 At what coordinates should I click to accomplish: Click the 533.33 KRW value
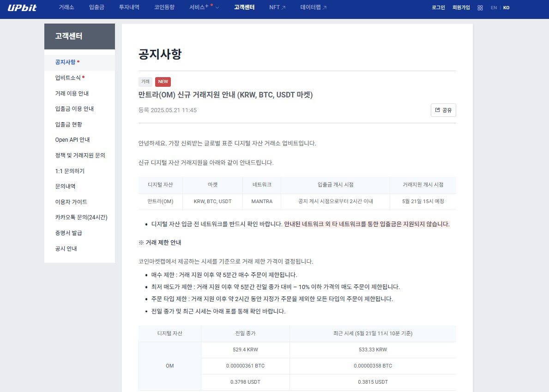point(373,350)
